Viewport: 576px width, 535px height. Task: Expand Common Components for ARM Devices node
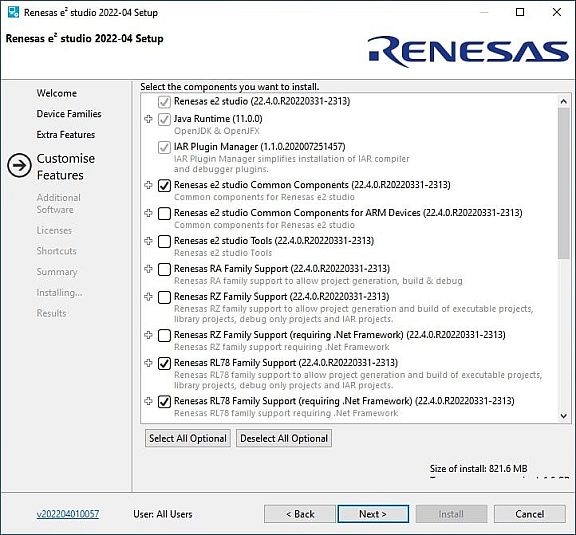click(148, 213)
